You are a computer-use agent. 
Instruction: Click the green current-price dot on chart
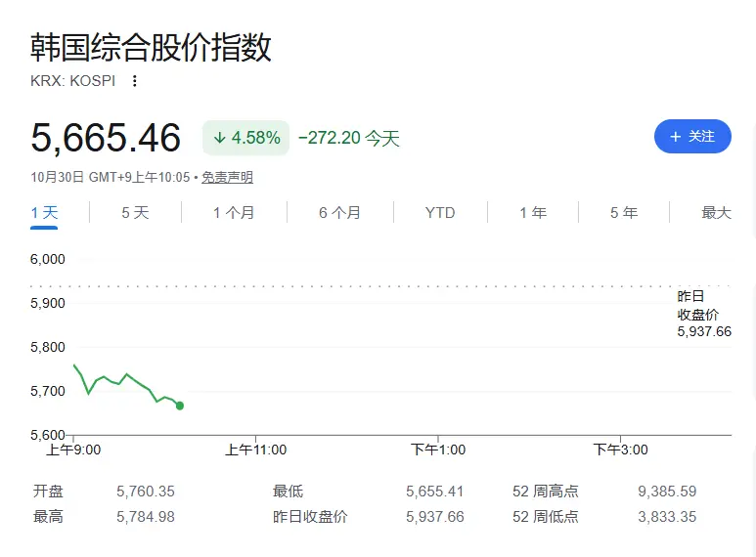[x=180, y=406]
